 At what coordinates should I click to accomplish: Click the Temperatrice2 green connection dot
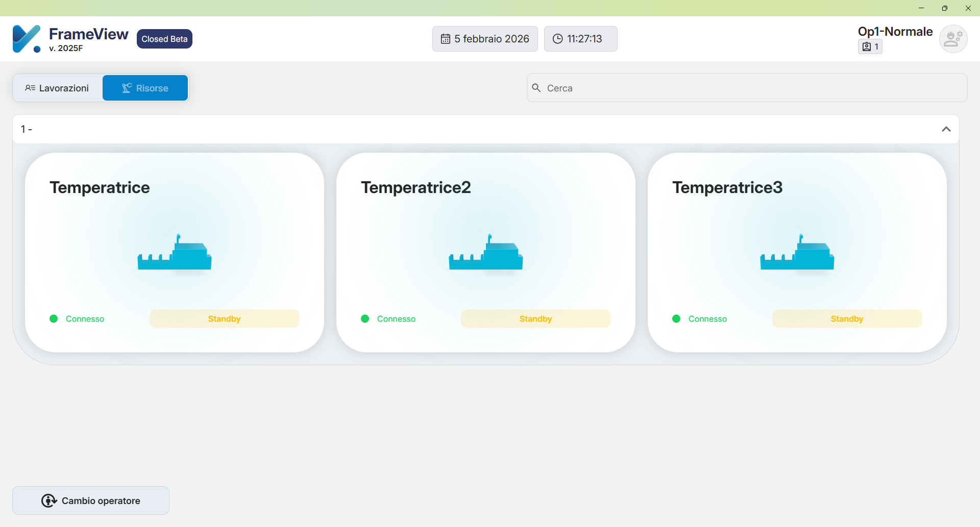(x=365, y=319)
